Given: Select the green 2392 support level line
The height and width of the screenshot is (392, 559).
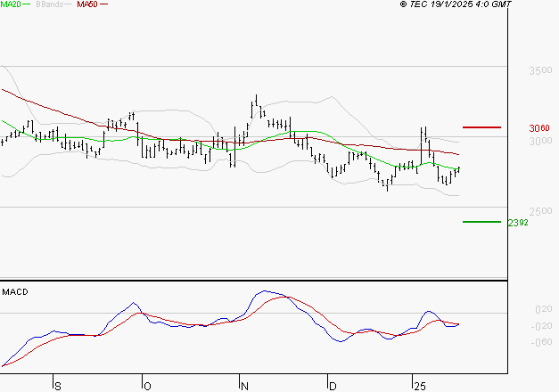Looking at the screenshot, I should 482,222.
